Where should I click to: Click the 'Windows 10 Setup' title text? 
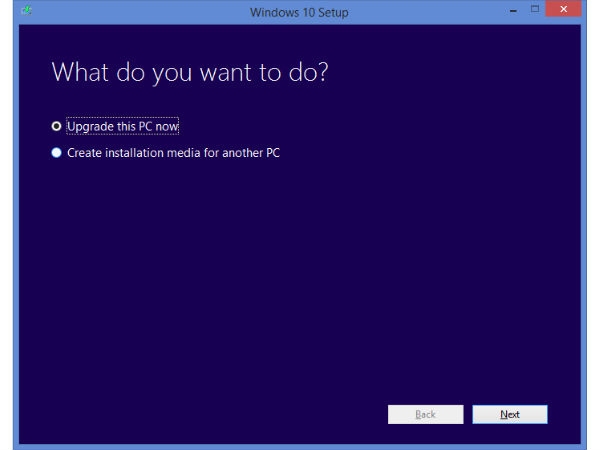point(299,12)
